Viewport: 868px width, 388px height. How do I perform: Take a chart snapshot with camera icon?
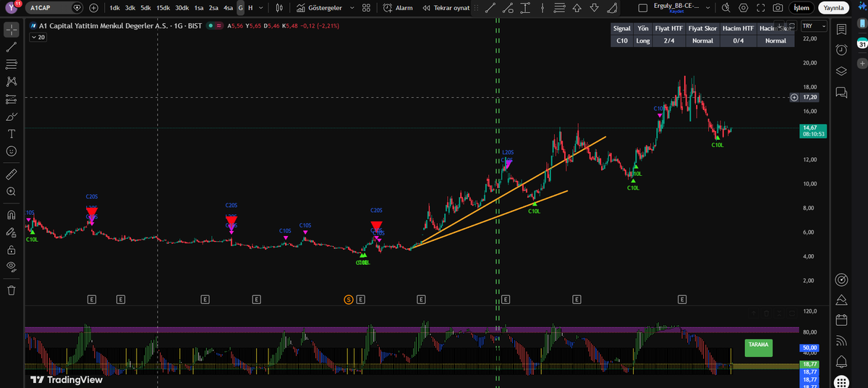(778, 8)
